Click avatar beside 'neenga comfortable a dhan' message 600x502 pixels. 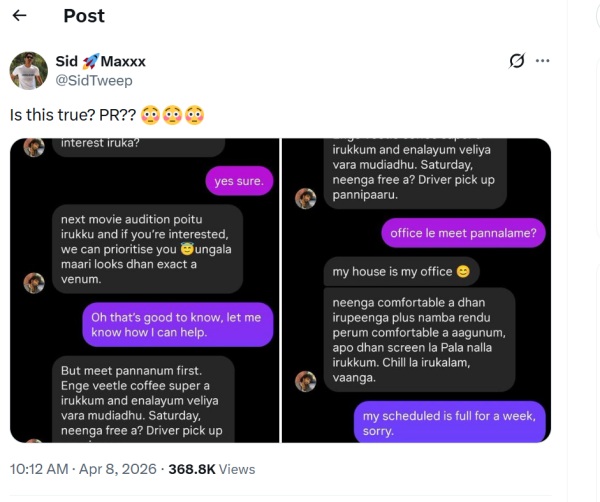[x=305, y=380]
